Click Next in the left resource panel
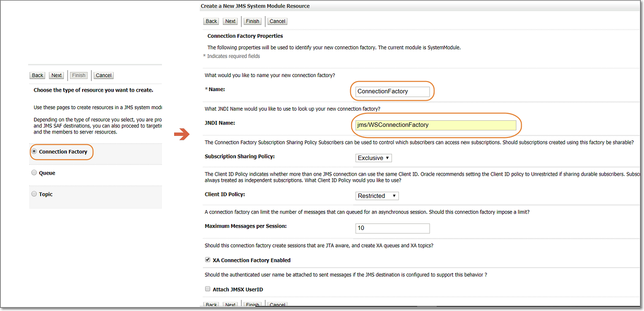The image size is (644, 311). [x=56, y=75]
